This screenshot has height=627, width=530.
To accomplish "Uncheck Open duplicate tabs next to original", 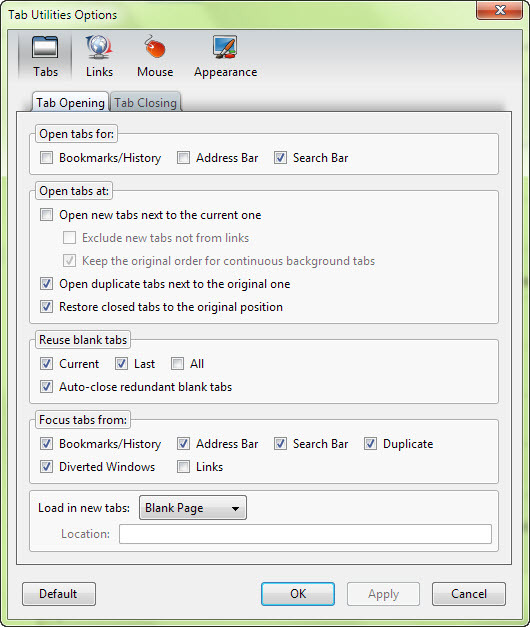I will pos(46,284).
